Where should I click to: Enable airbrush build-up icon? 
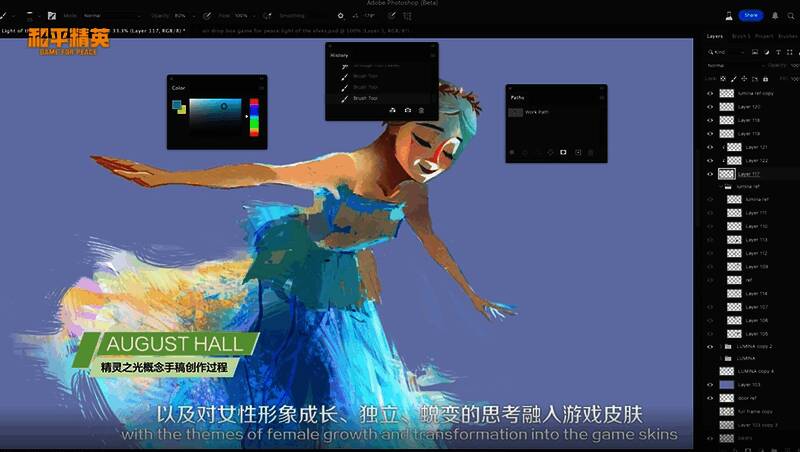point(267,16)
